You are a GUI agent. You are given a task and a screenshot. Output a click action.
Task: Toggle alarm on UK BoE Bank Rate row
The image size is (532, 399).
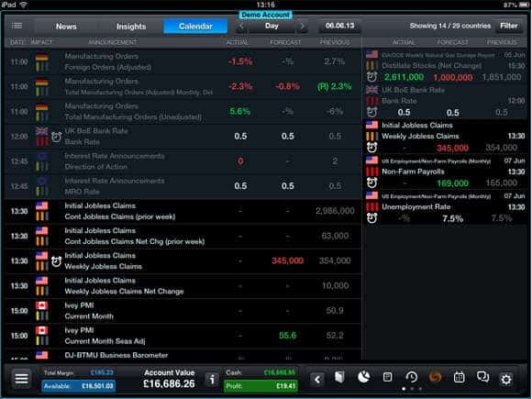coord(56,137)
